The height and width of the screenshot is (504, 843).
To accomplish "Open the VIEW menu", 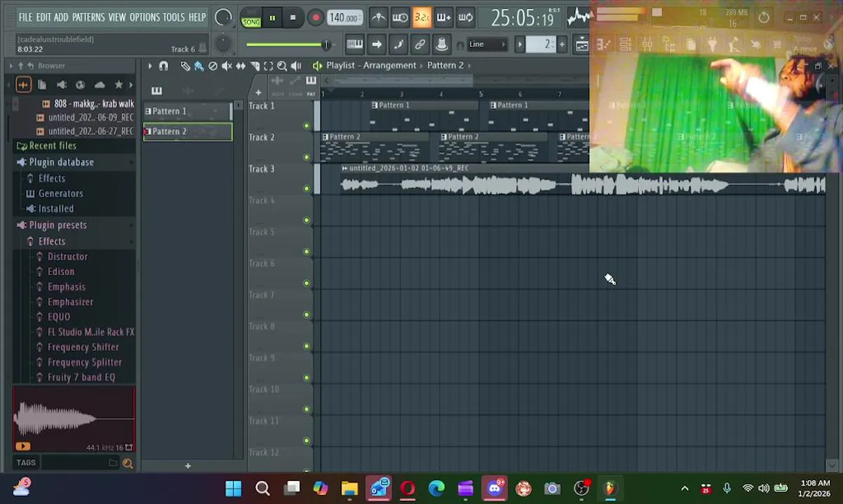I will pyautogui.click(x=117, y=17).
